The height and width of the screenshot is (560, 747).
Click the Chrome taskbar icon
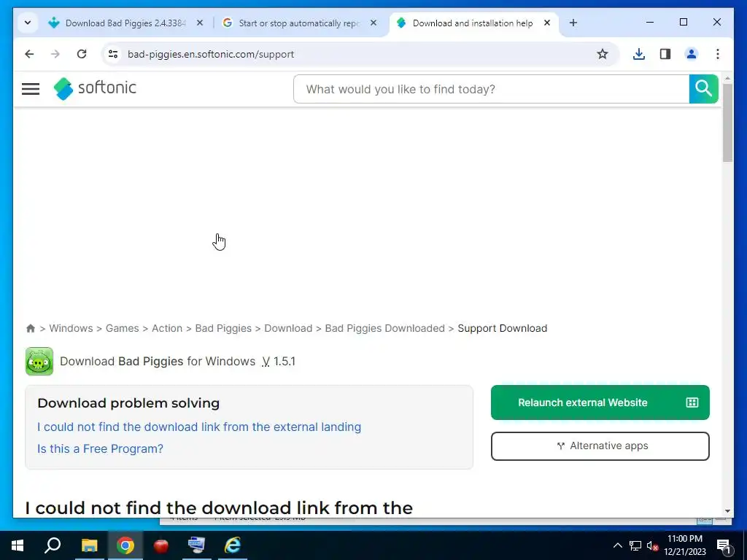click(x=125, y=545)
